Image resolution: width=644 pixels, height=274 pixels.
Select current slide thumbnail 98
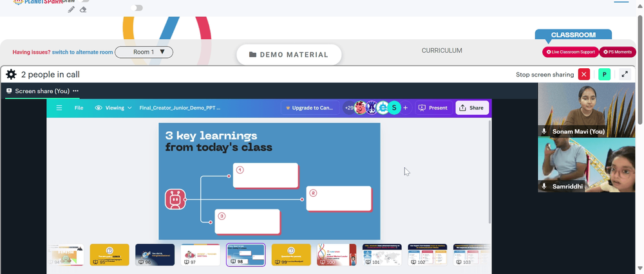click(245, 255)
